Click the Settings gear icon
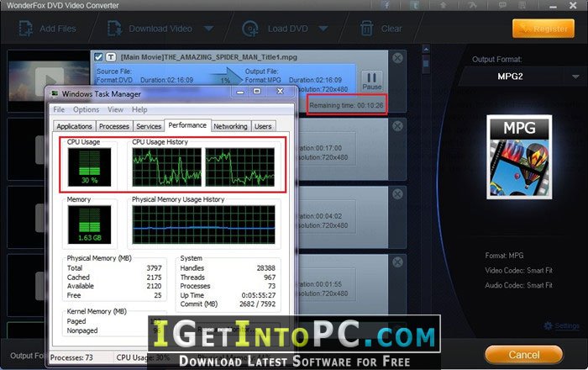This screenshot has width=588, height=370. click(548, 325)
